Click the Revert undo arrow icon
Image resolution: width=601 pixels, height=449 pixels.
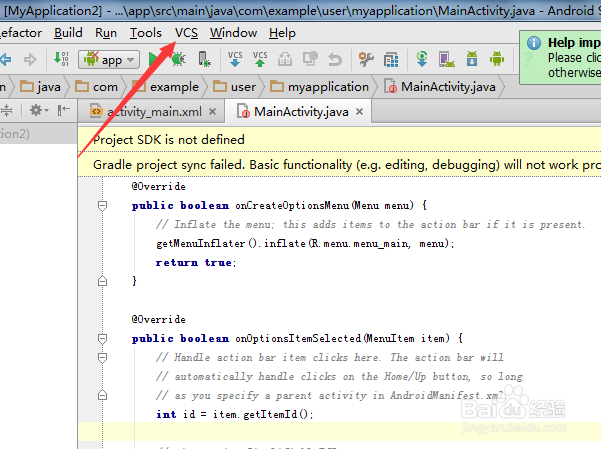click(335, 60)
